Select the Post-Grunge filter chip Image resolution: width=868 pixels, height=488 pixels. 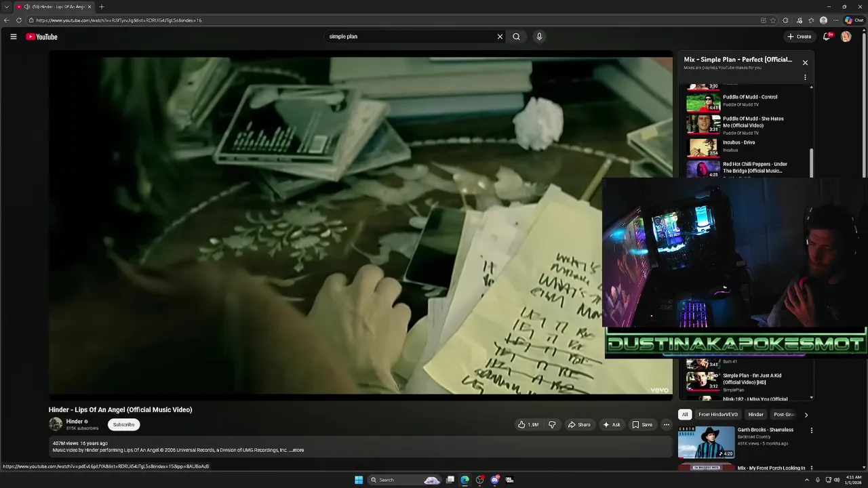(x=784, y=414)
